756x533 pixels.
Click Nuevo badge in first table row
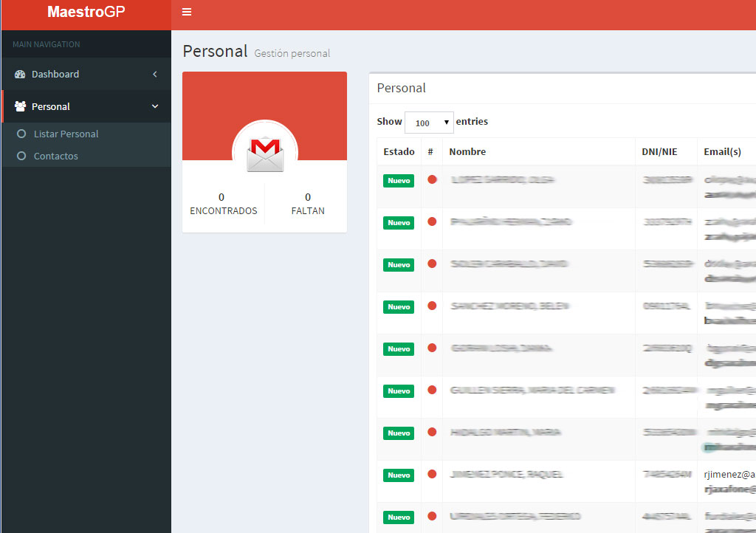tap(399, 181)
